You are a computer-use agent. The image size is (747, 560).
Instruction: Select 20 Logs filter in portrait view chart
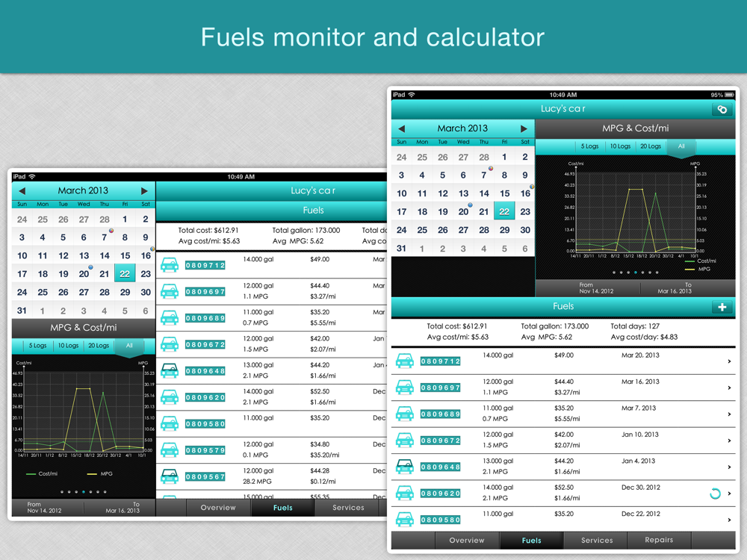tap(650, 146)
